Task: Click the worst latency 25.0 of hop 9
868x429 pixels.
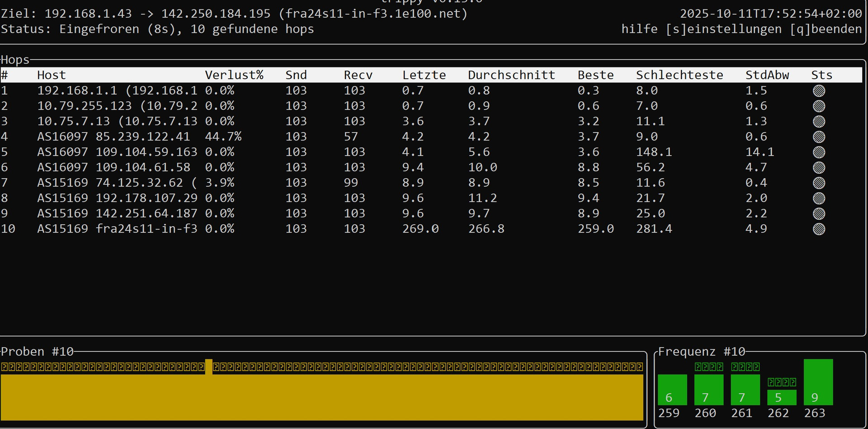Action: click(651, 214)
